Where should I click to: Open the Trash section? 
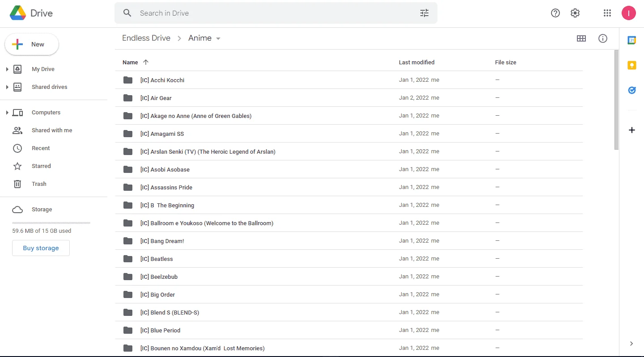[x=39, y=184]
